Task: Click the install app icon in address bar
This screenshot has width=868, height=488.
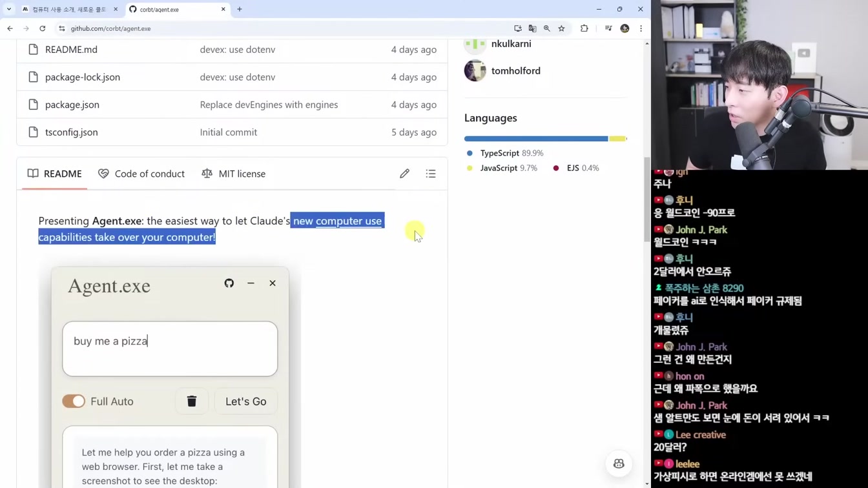Action: [x=518, y=28]
